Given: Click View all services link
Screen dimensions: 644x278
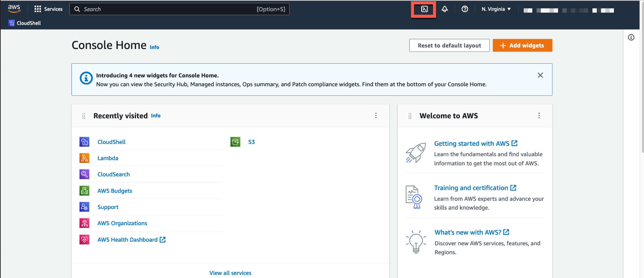Looking at the screenshot, I should click(230, 272).
